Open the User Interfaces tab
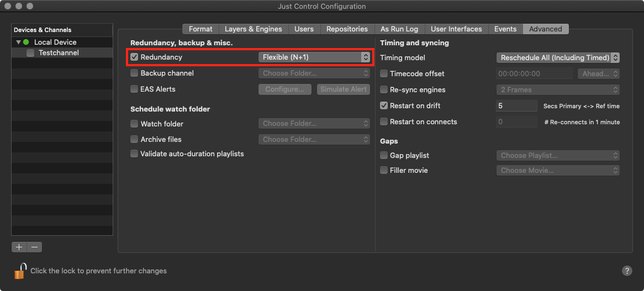 click(456, 29)
